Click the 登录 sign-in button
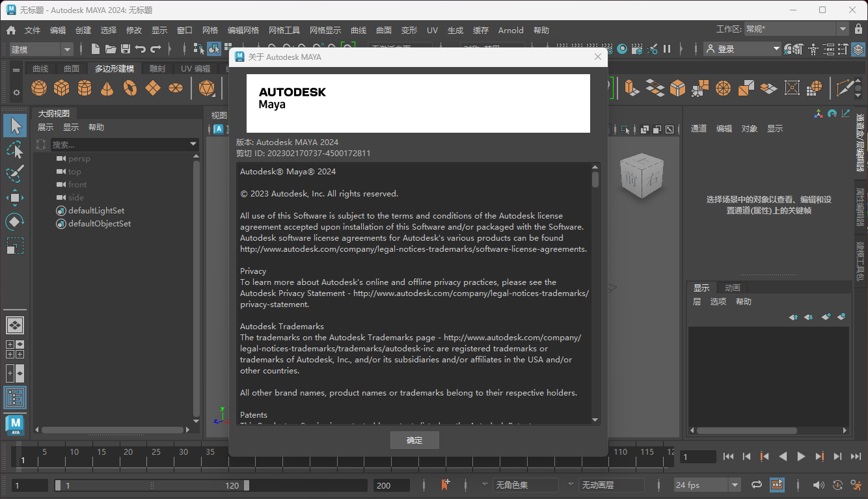 click(x=742, y=49)
